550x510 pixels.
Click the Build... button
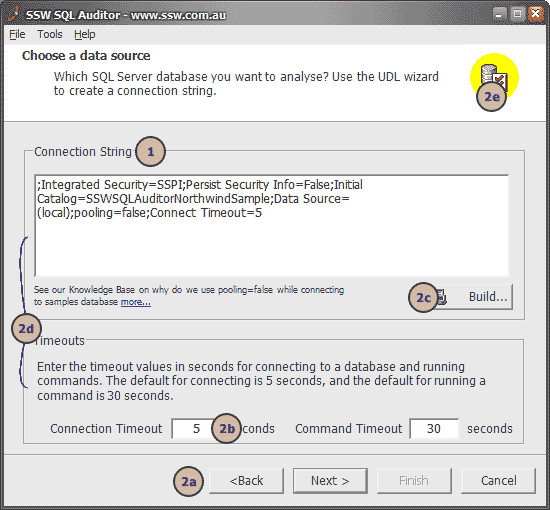475,297
